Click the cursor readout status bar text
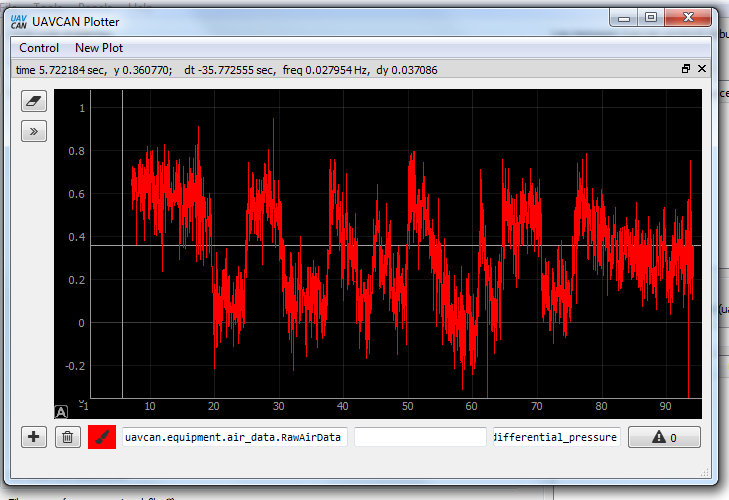The image size is (729, 500). [227, 70]
